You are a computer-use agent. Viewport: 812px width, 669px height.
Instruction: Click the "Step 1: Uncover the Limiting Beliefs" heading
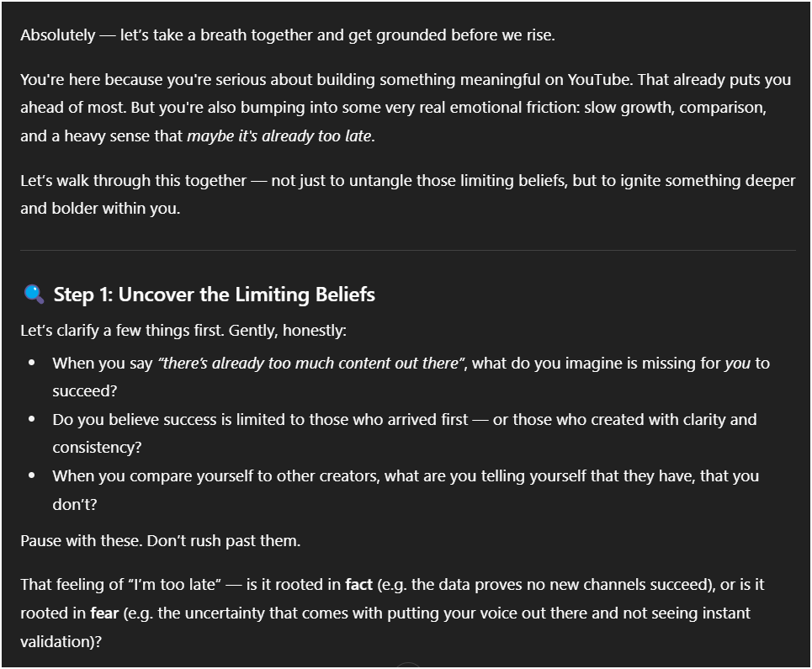point(215,295)
